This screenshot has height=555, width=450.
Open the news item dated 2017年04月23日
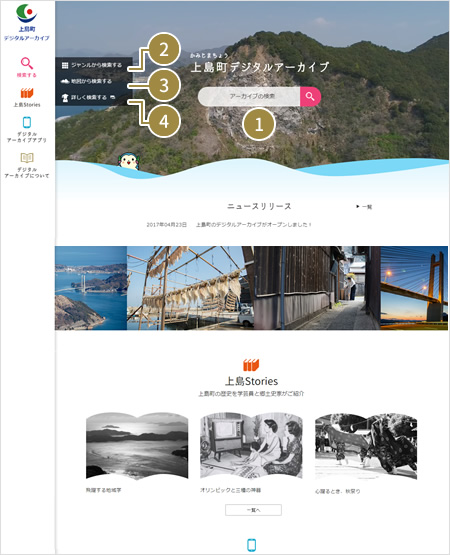[229, 225]
